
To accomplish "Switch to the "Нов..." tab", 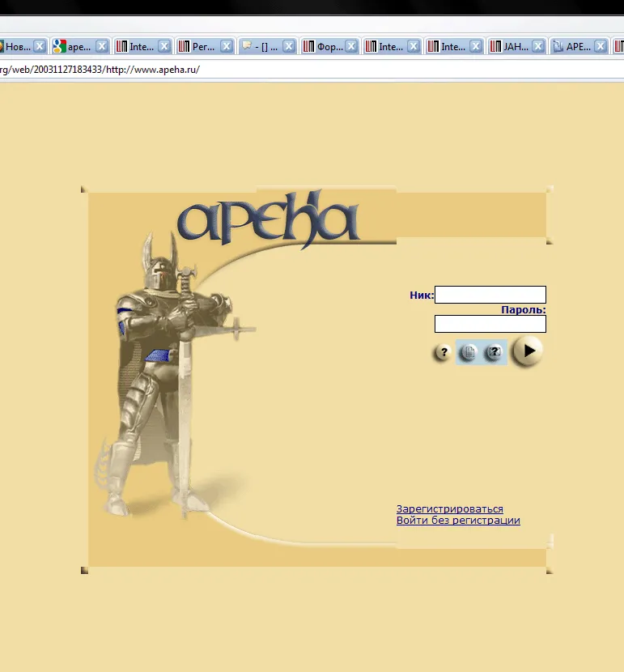I will pos(17,46).
